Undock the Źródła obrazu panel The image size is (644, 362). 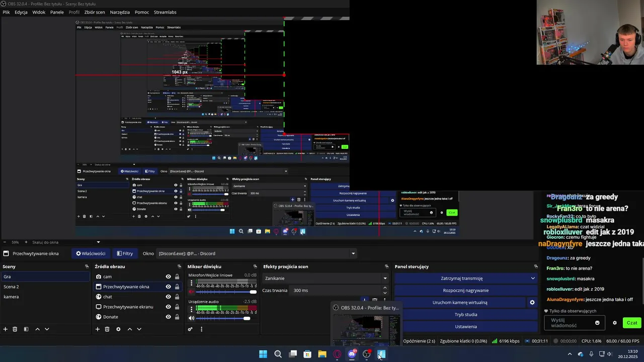pyautogui.click(x=179, y=266)
